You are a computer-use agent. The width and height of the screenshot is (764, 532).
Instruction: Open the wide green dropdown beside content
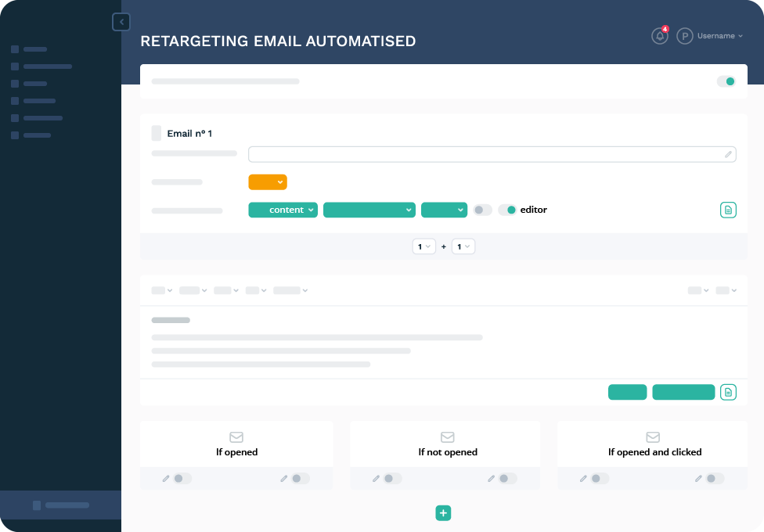pos(369,210)
